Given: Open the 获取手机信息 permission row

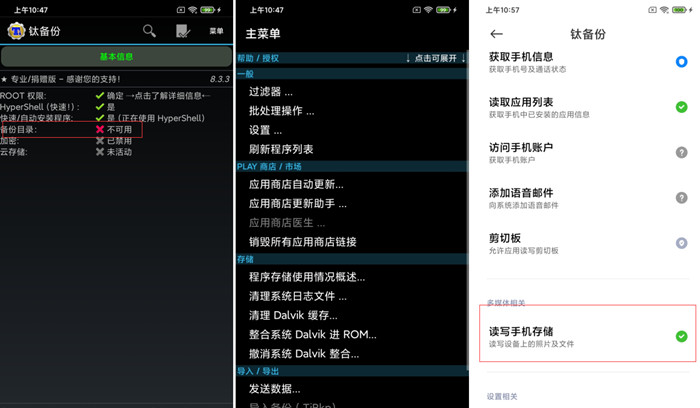Looking at the screenshot, I should 588,62.
